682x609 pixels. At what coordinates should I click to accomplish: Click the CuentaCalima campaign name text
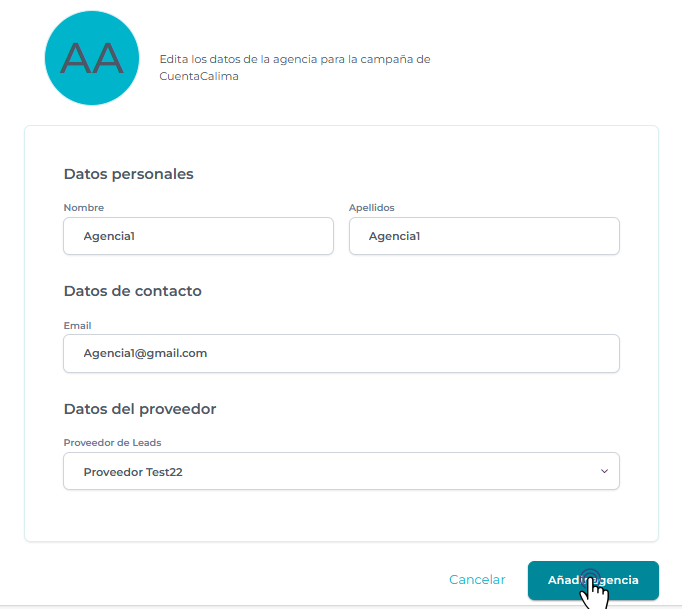pyautogui.click(x=199, y=76)
